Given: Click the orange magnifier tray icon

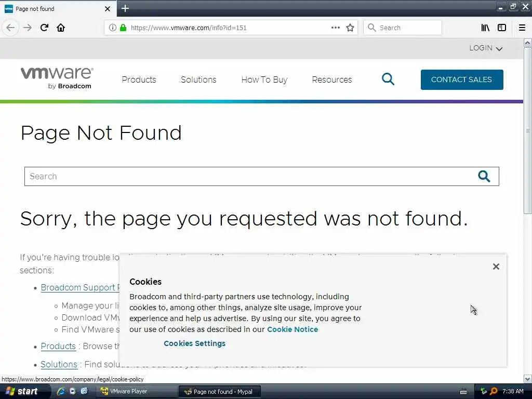Looking at the screenshot, I should point(494,391).
